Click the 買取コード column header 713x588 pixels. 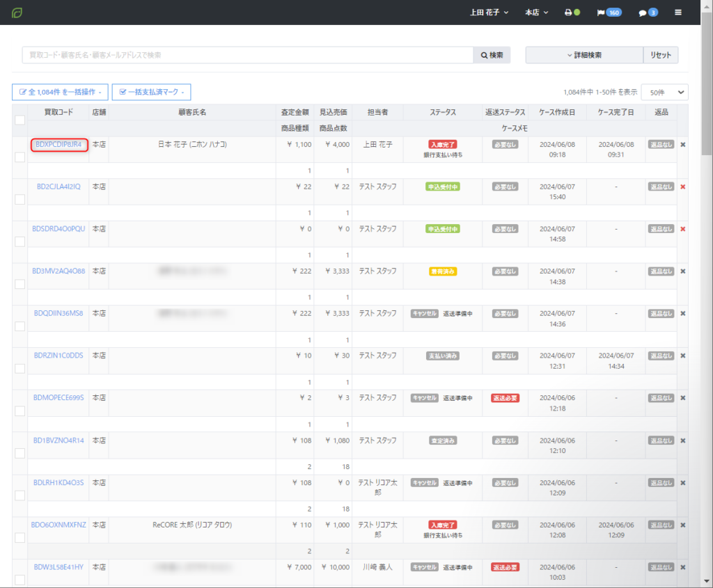pyautogui.click(x=58, y=112)
